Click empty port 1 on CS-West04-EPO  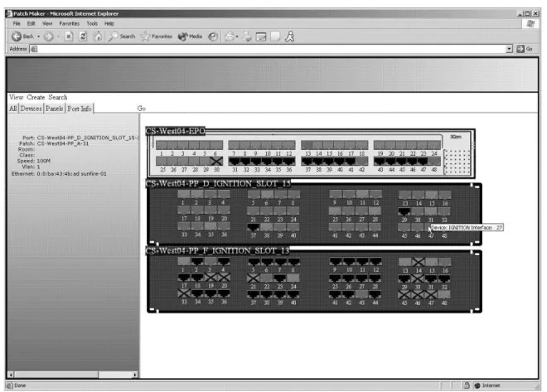click(161, 145)
